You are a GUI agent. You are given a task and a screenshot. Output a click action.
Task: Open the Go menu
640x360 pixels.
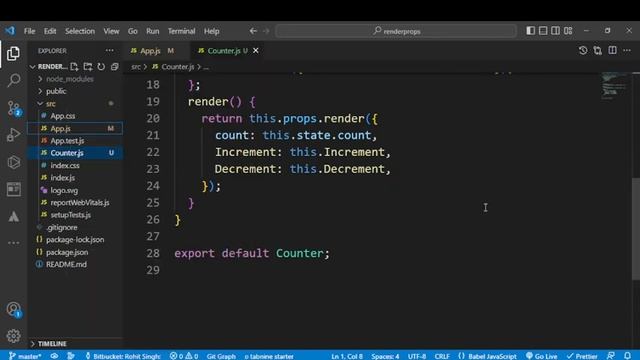pyautogui.click(x=133, y=31)
